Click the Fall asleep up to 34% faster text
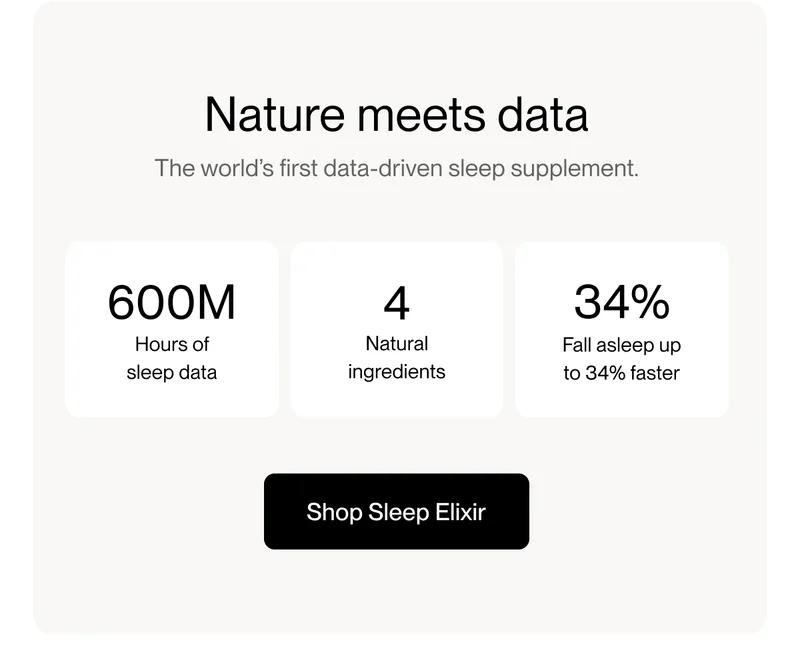 [x=621, y=358]
